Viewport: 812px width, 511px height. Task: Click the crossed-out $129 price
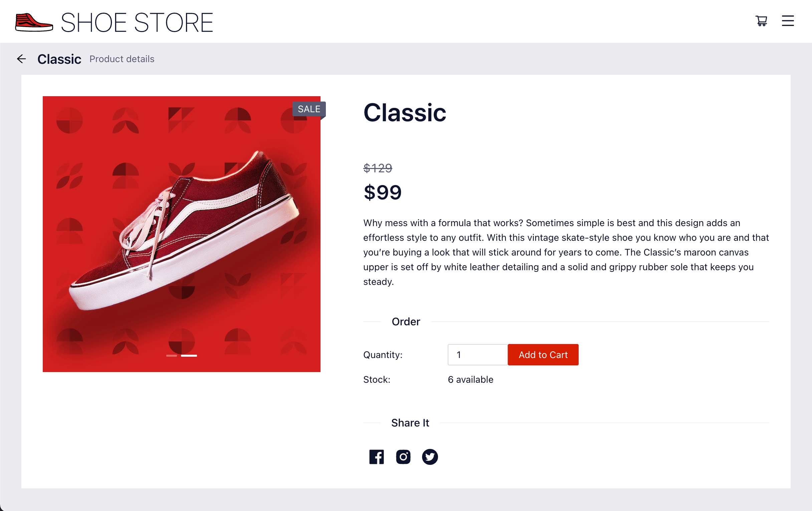[x=378, y=168]
